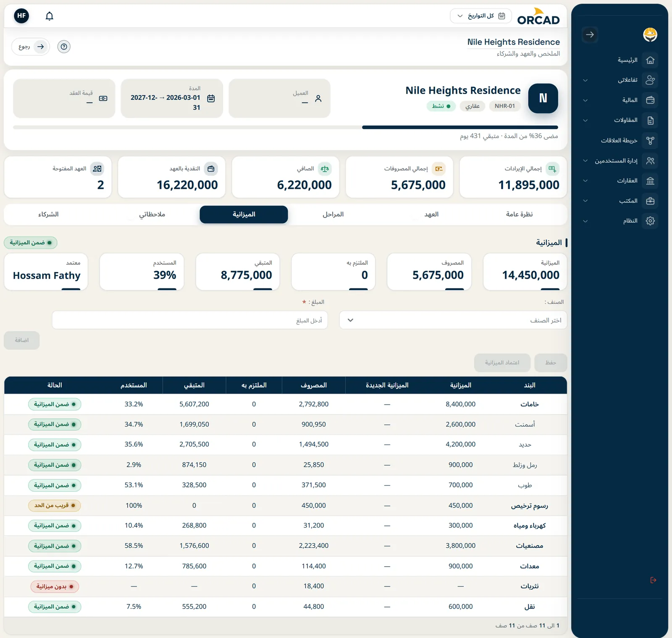Click the project duration progress bar
The image size is (672, 638).
[286, 127]
